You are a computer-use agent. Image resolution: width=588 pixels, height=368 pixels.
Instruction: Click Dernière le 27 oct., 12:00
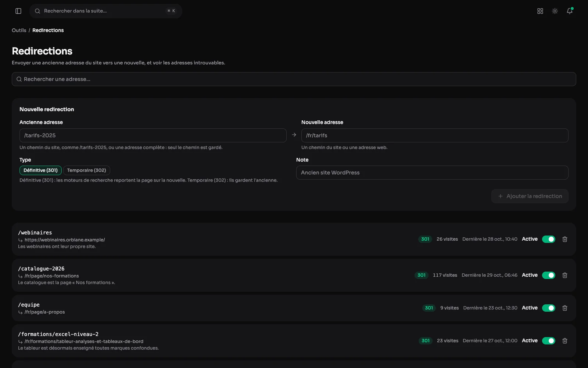tap(490, 341)
